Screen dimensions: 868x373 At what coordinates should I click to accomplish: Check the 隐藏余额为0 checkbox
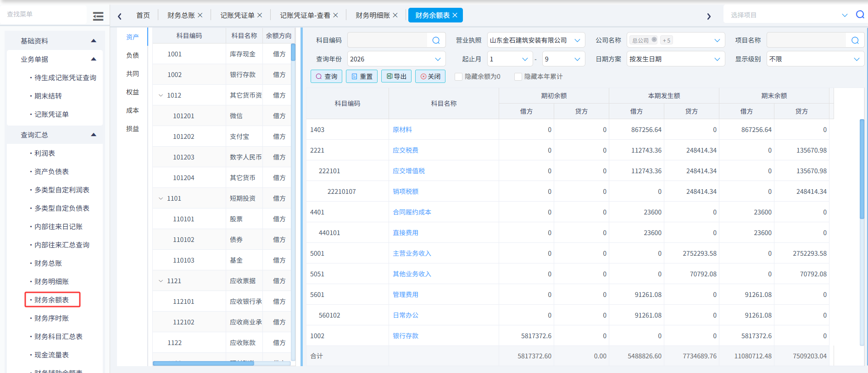pos(458,77)
